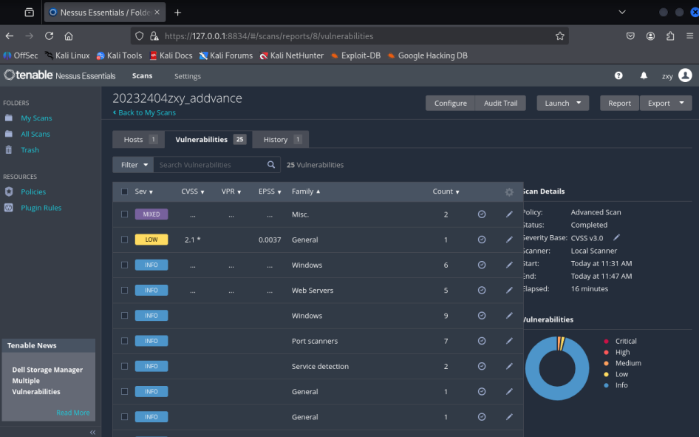Image resolution: width=700 pixels, height=437 pixels.
Task: Click the Critical legend color dot
Action: tap(606, 341)
